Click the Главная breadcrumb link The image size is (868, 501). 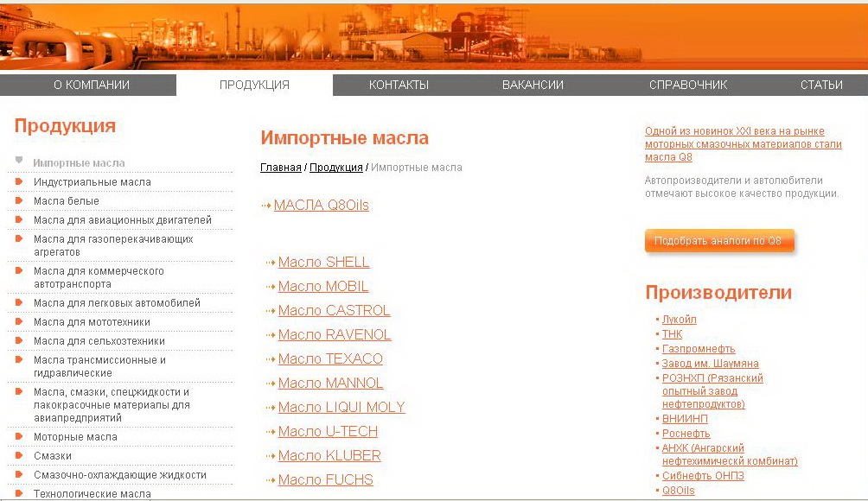(x=281, y=167)
